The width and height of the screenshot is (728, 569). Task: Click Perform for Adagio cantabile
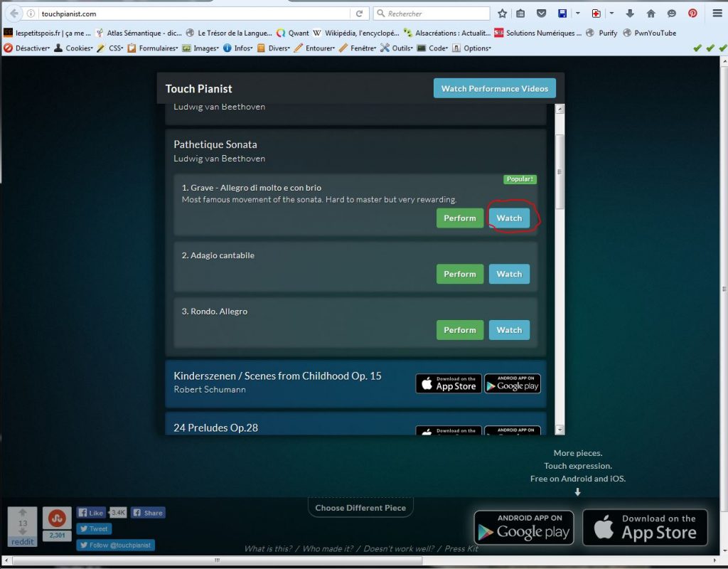pos(459,274)
